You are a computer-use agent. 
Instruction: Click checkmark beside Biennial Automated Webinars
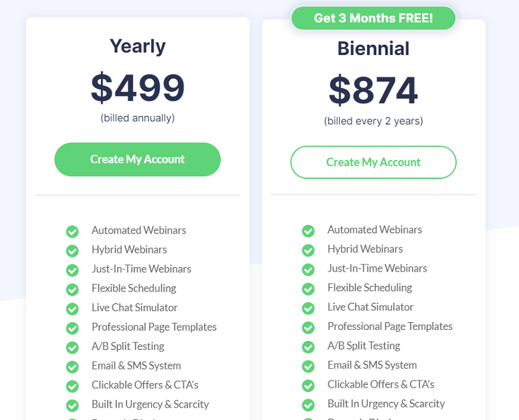pos(308,231)
